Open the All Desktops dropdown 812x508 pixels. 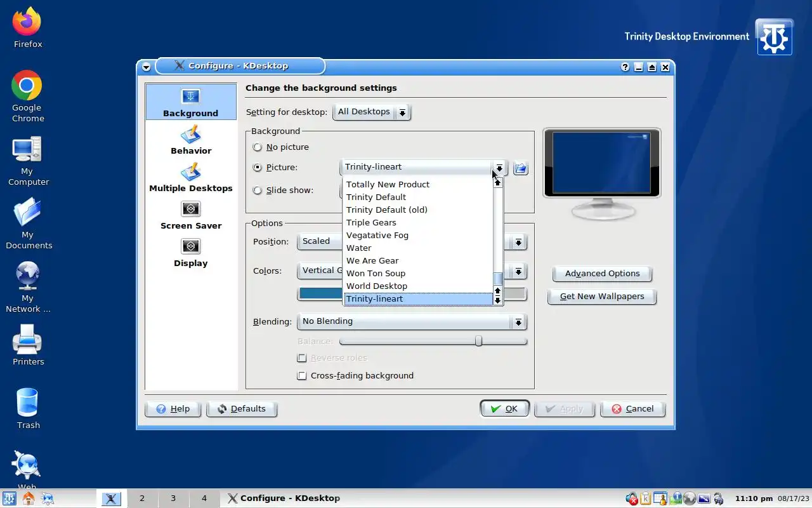click(372, 112)
